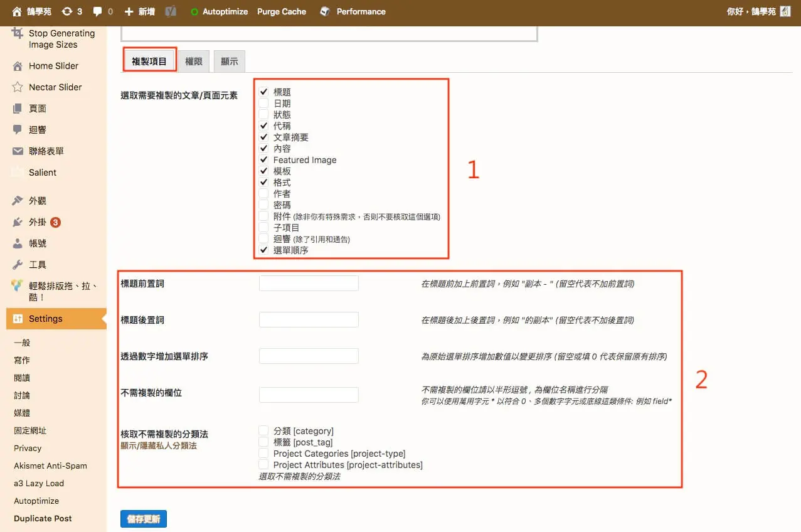Click the 顯示/隱藏私人分類法 link
Viewport: 801px width, 532px height.
159,445
